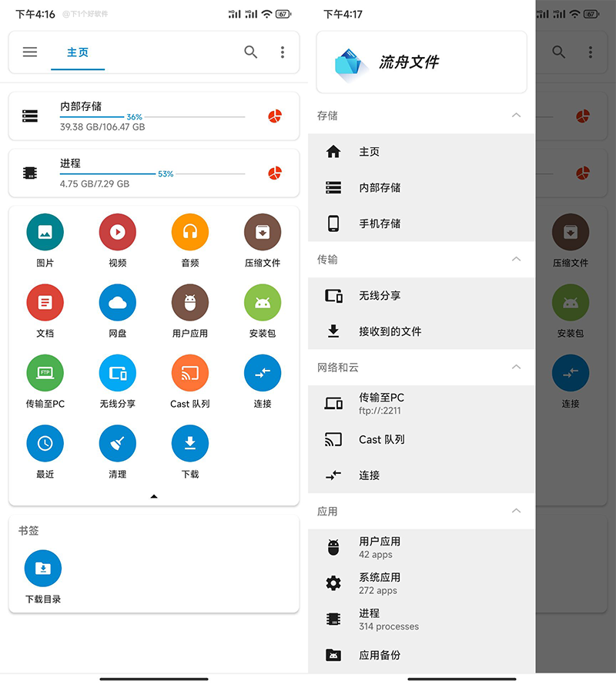Collapse the 应用 (Apps) section
This screenshot has width=616, height=685.
coord(516,512)
